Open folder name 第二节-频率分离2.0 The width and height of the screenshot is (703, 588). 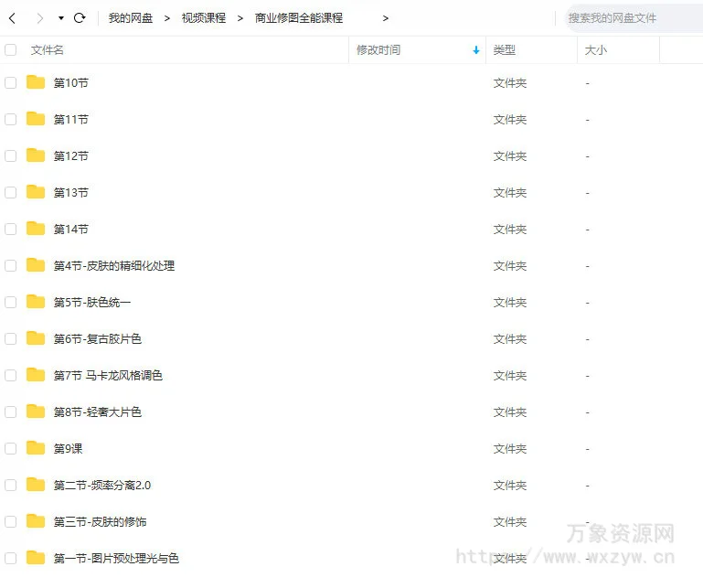click(101, 485)
